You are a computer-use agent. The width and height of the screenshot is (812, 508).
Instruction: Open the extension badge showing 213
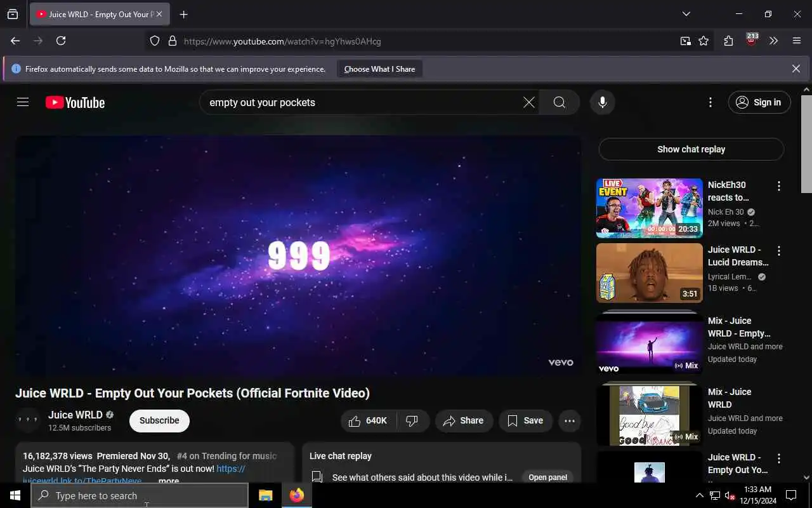click(x=751, y=40)
